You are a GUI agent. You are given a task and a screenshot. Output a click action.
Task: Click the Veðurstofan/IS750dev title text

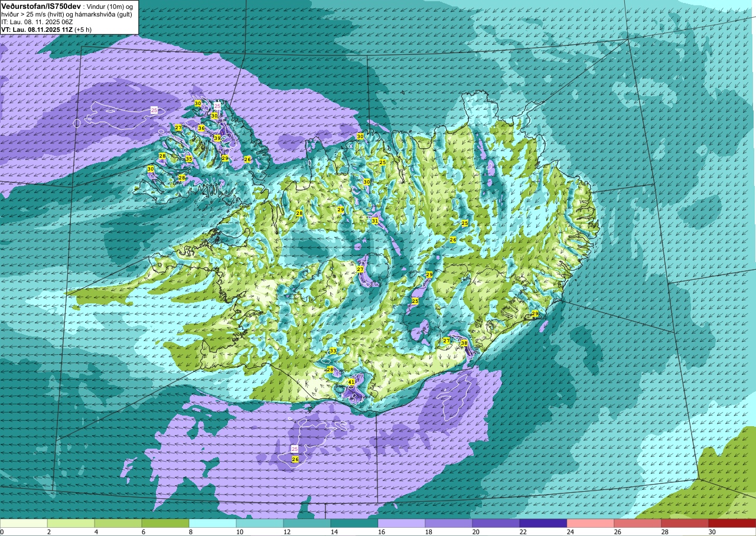point(41,5)
